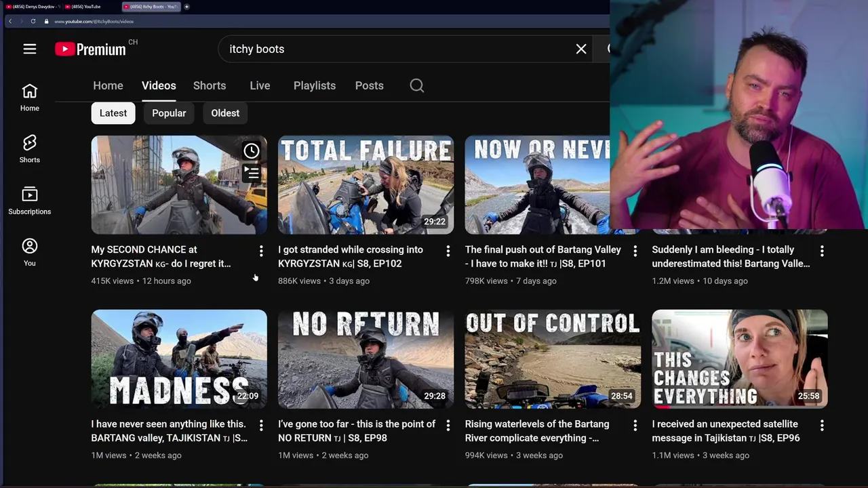
Task: Open Home in the left sidebar
Action: tap(30, 98)
